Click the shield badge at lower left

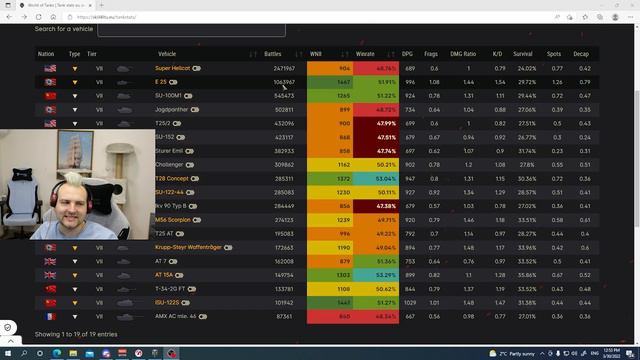point(8,327)
